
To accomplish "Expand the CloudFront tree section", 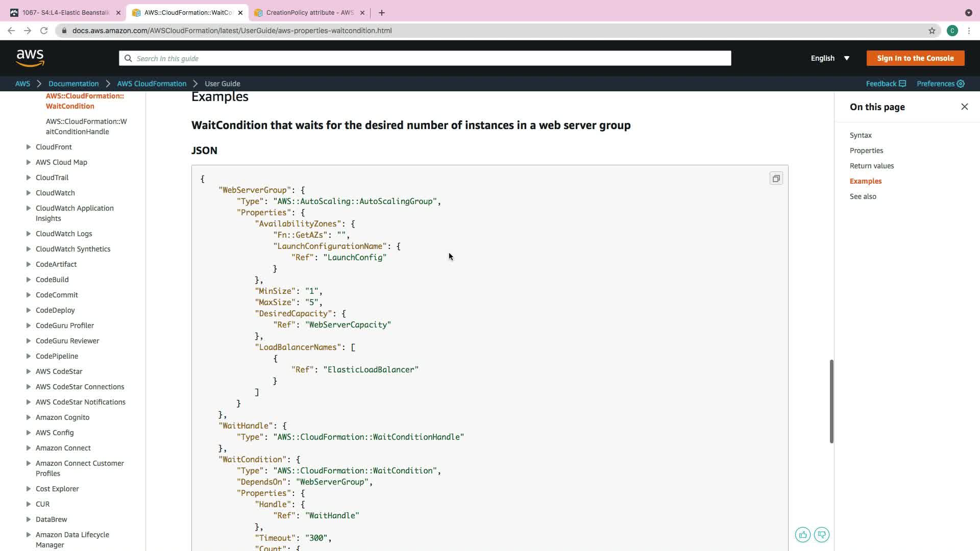I will coord(29,147).
